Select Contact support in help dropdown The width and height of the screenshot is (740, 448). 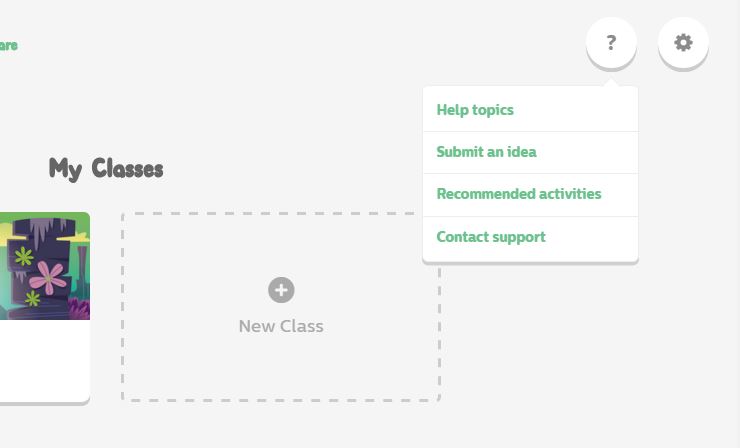click(x=491, y=237)
